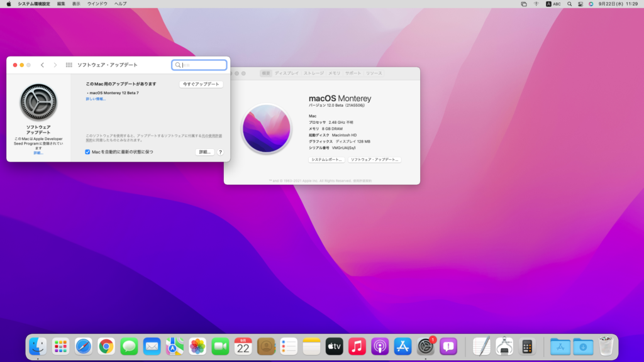Click the back arrow in Software Update
The image size is (644, 362).
42,65
